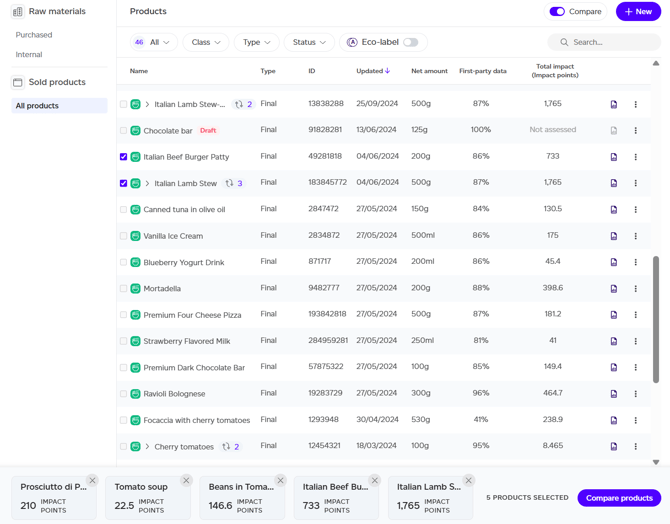Expand the Cherry tomatoes row
The width and height of the screenshot is (670, 524).
tap(147, 447)
